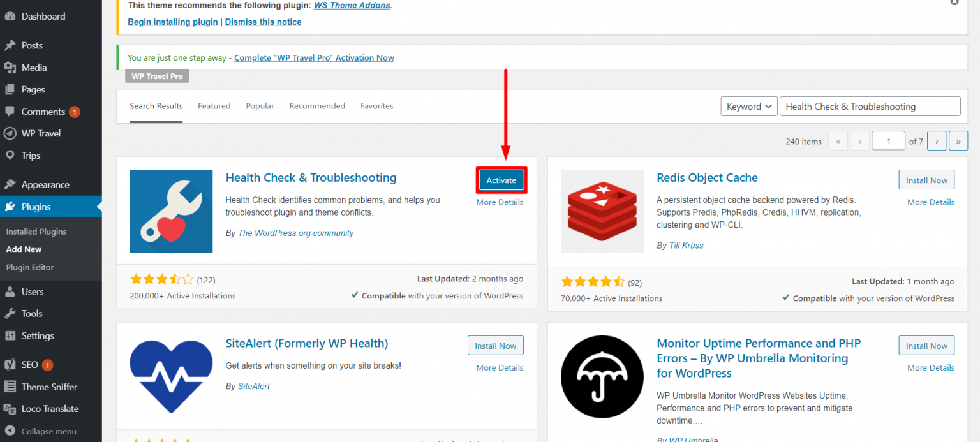View More Details for WP Umbrella plugin
Image resolution: width=980 pixels, height=442 pixels.
pos(931,368)
